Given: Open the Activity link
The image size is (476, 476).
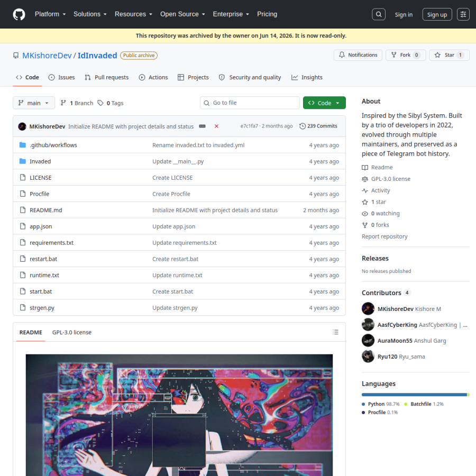Looking at the screenshot, I should (x=376, y=190).
